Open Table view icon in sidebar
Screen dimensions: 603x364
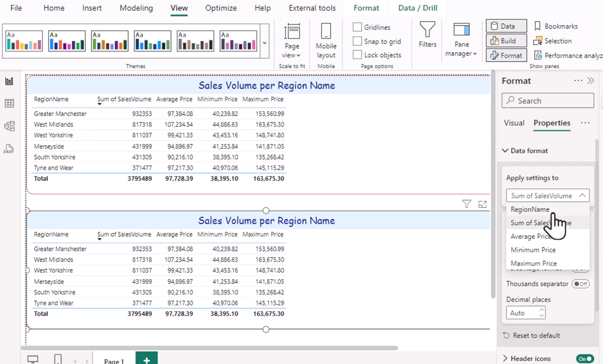tap(9, 103)
